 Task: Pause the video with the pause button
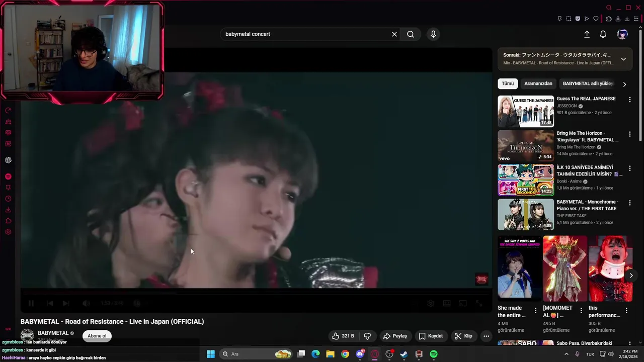31,303
